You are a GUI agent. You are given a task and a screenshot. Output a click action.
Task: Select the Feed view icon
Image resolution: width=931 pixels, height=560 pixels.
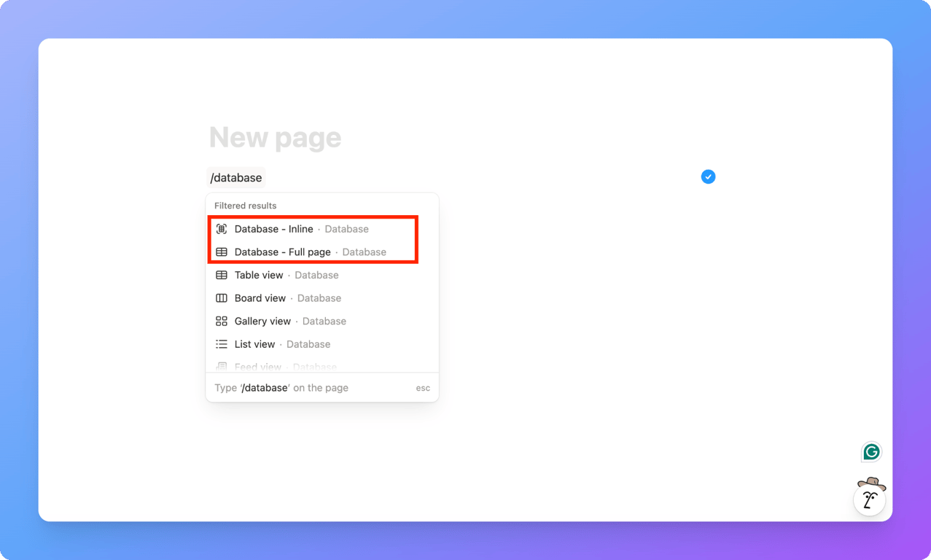(x=221, y=366)
